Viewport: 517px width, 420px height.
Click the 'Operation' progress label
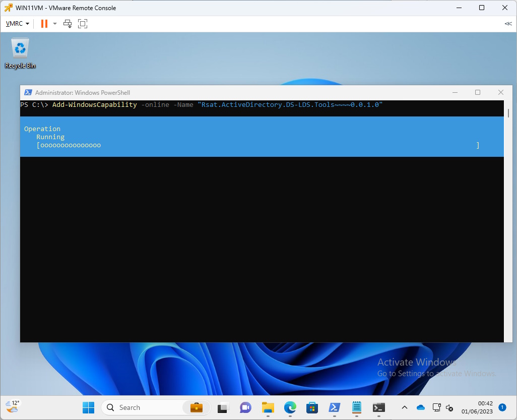click(x=42, y=129)
